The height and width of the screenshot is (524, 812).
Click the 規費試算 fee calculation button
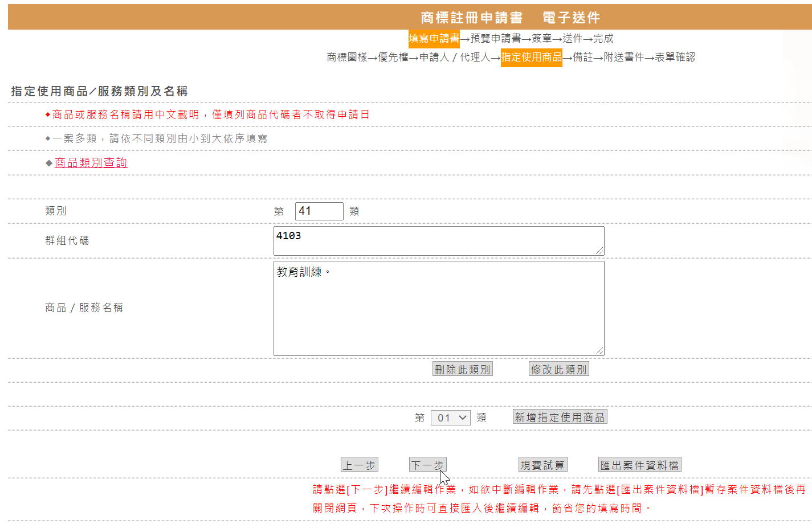click(x=542, y=465)
